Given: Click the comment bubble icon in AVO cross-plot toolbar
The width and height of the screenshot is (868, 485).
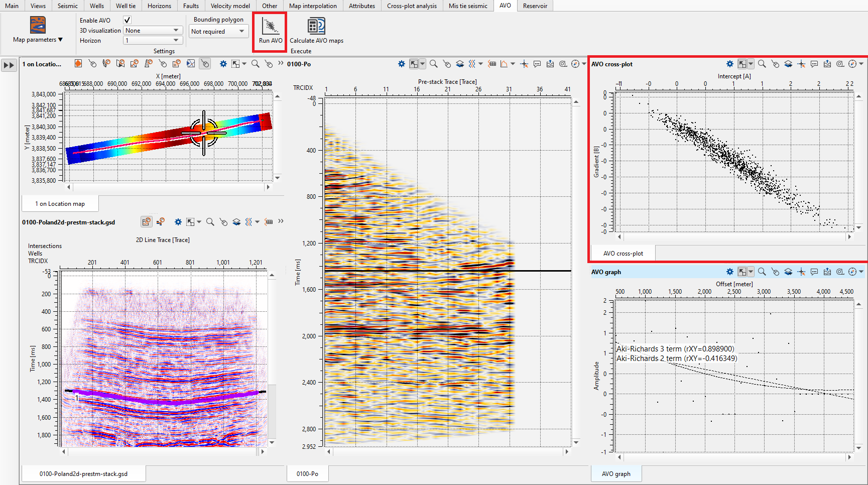Looking at the screenshot, I should [814, 64].
